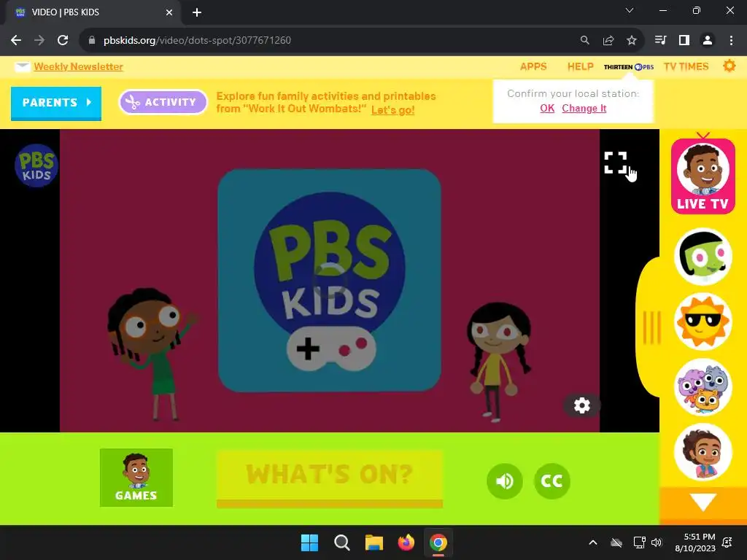
Task: Click the address bar URL
Action: coord(197,40)
